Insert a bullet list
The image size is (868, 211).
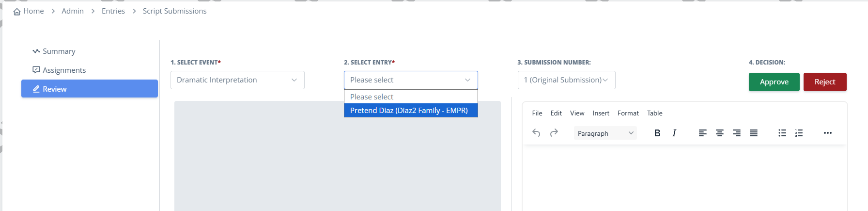[x=782, y=133]
